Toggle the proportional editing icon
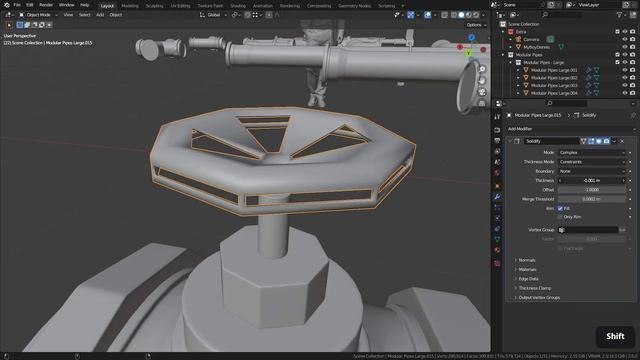The height and width of the screenshot is (360, 640). (x=269, y=15)
